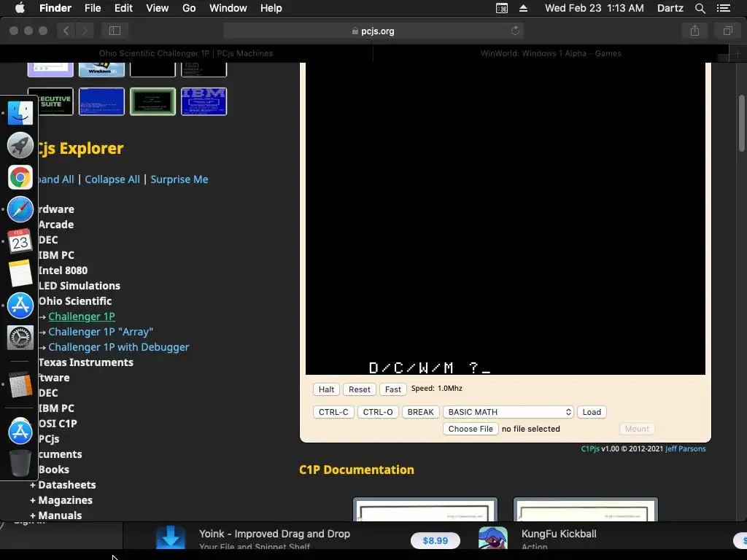Open the Help menu
This screenshot has width=747, height=560.
pyautogui.click(x=271, y=8)
